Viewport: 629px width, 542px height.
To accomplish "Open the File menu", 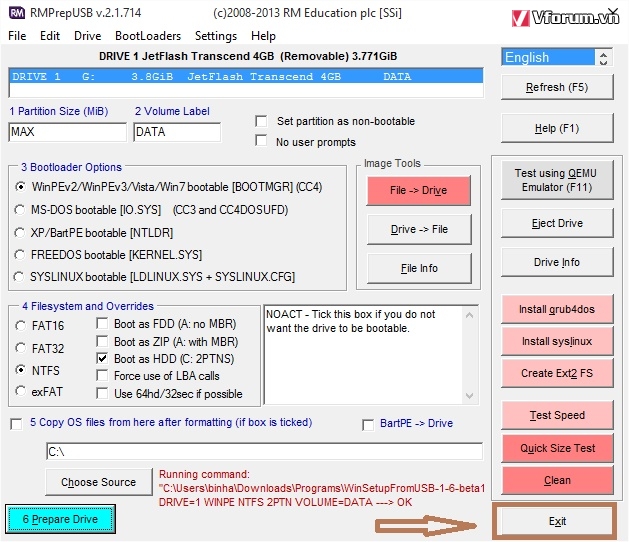I will point(17,36).
